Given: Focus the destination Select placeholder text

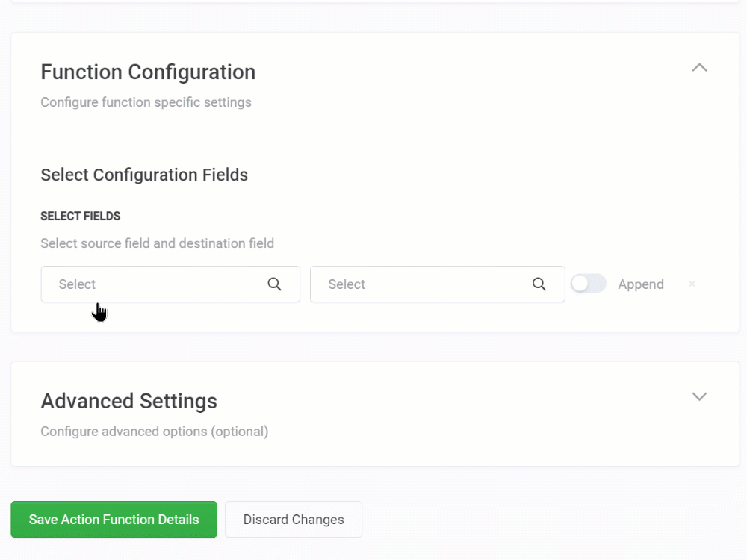Looking at the screenshot, I should click(347, 284).
